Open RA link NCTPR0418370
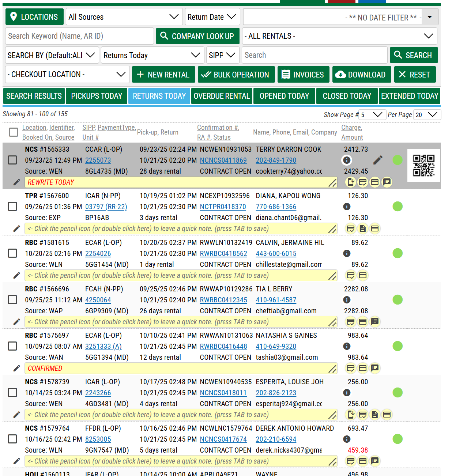The image size is (452, 476). point(223,207)
